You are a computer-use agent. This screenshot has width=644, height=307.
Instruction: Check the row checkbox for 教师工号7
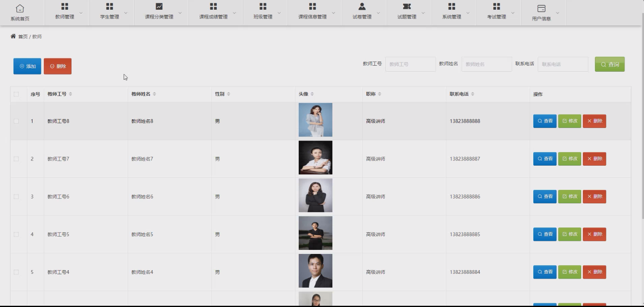pyautogui.click(x=16, y=159)
